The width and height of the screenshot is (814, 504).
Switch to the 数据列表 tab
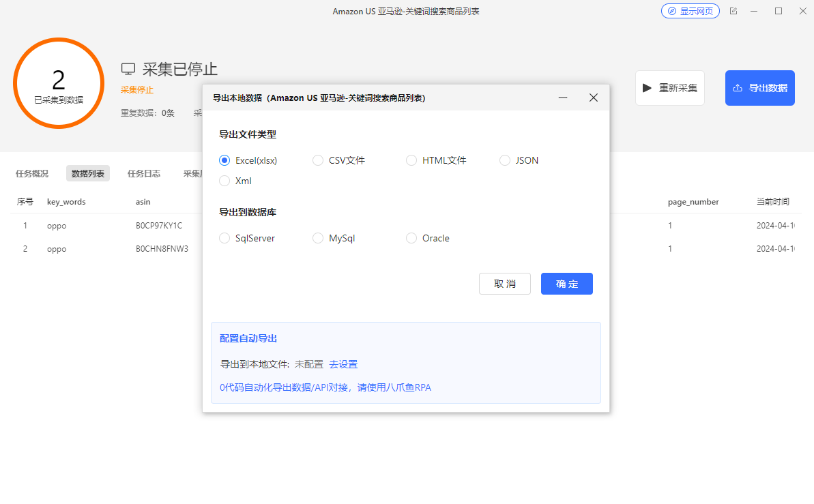click(88, 173)
